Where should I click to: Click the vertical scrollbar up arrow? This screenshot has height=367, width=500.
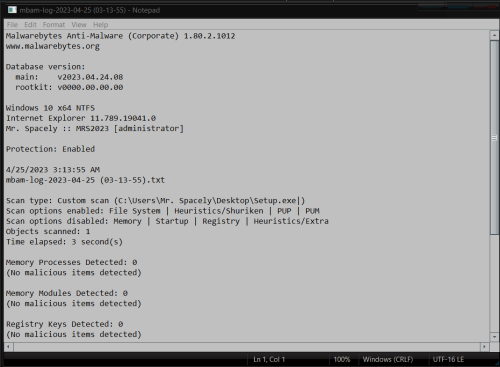pos(494,35)
